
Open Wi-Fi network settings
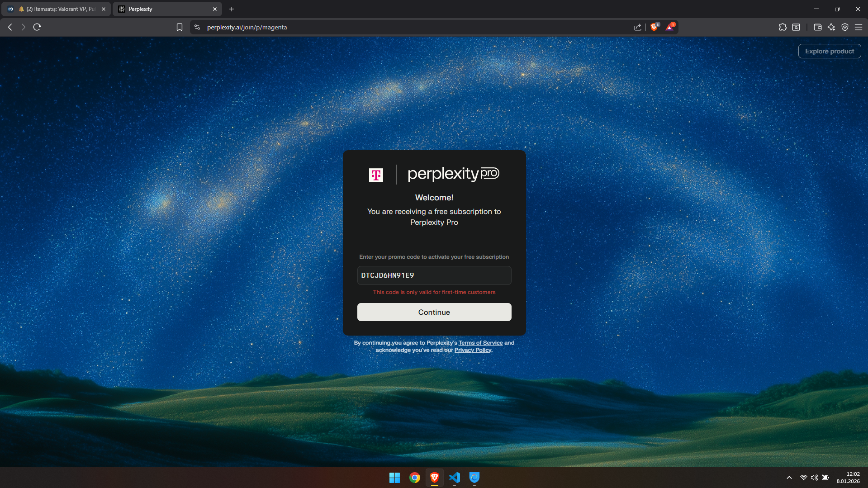point(804,478)
